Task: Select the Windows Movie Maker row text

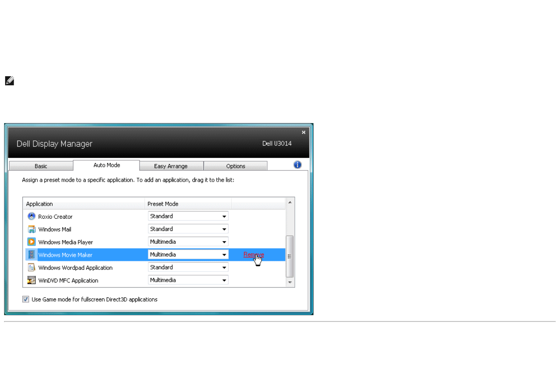Action: (65, 255)
